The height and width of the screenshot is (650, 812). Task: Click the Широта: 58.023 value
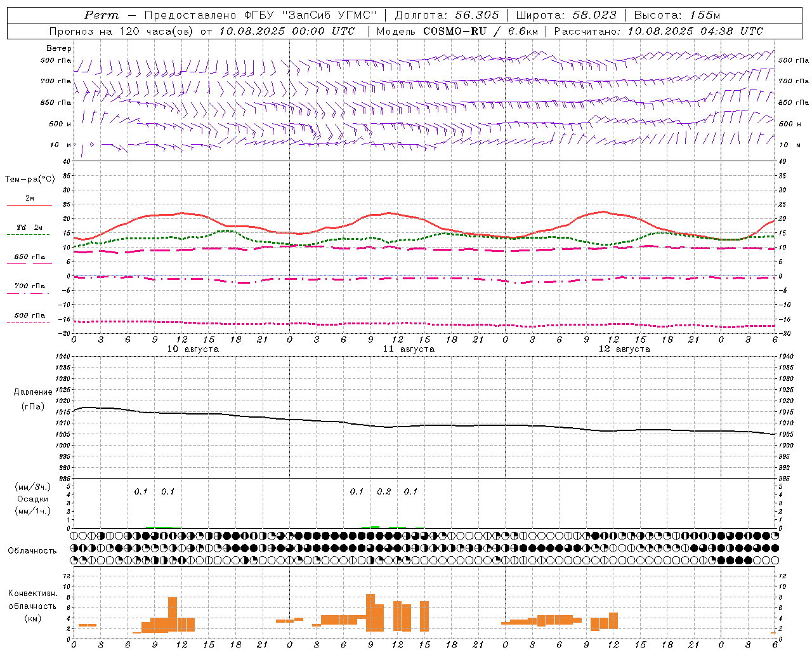[566, 15]
